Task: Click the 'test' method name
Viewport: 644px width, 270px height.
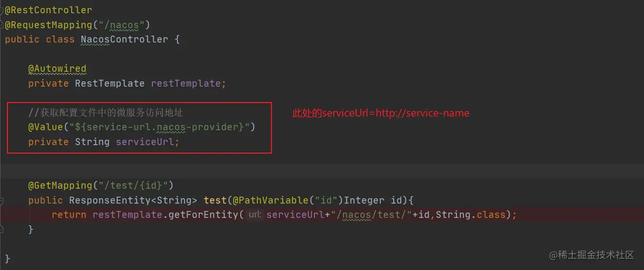Action: 215,200
